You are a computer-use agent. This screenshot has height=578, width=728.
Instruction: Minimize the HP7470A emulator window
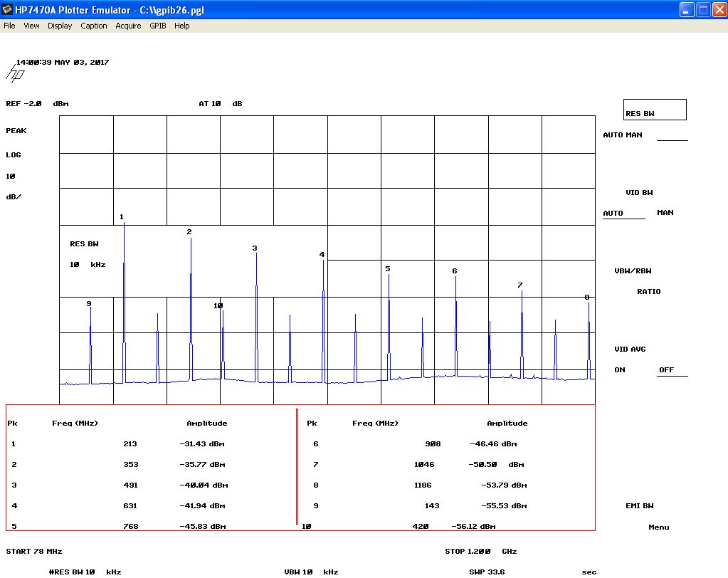[686, 10]
